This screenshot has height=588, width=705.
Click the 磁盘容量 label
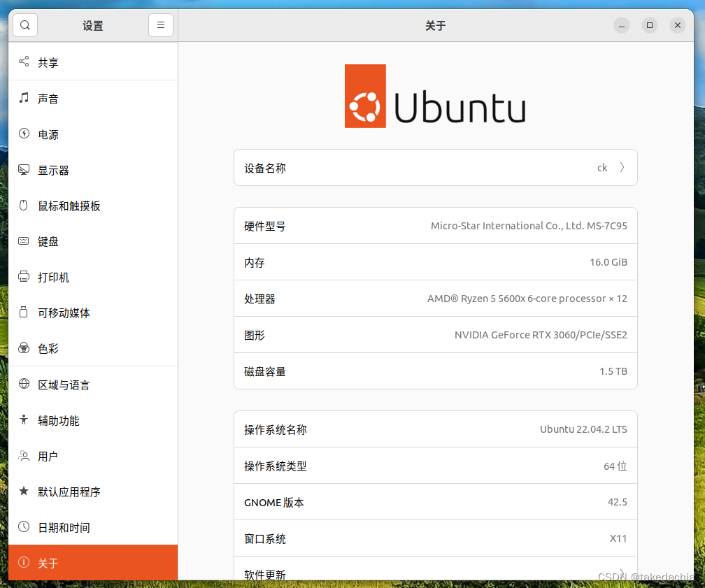265,372
